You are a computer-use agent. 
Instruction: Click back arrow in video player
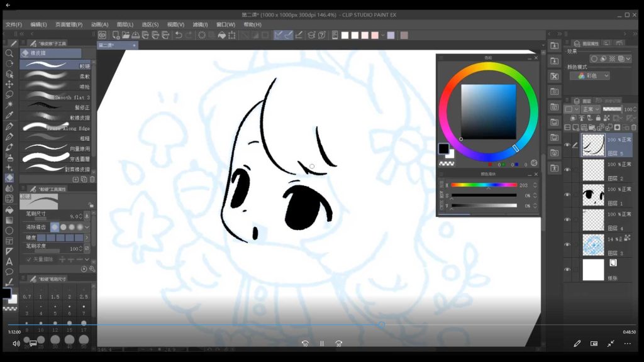(8, 5)
